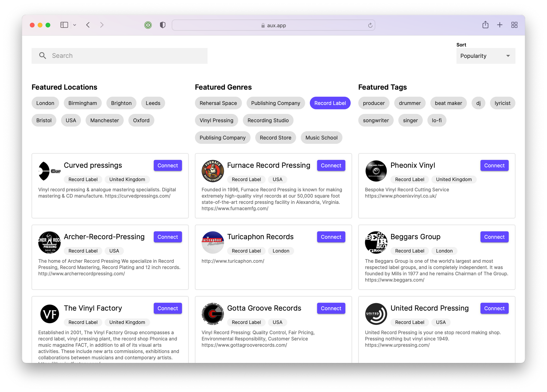This screenshot has height=392, width=547.
Task: Filter by drummer tag
Action: (x=410, y=103)
